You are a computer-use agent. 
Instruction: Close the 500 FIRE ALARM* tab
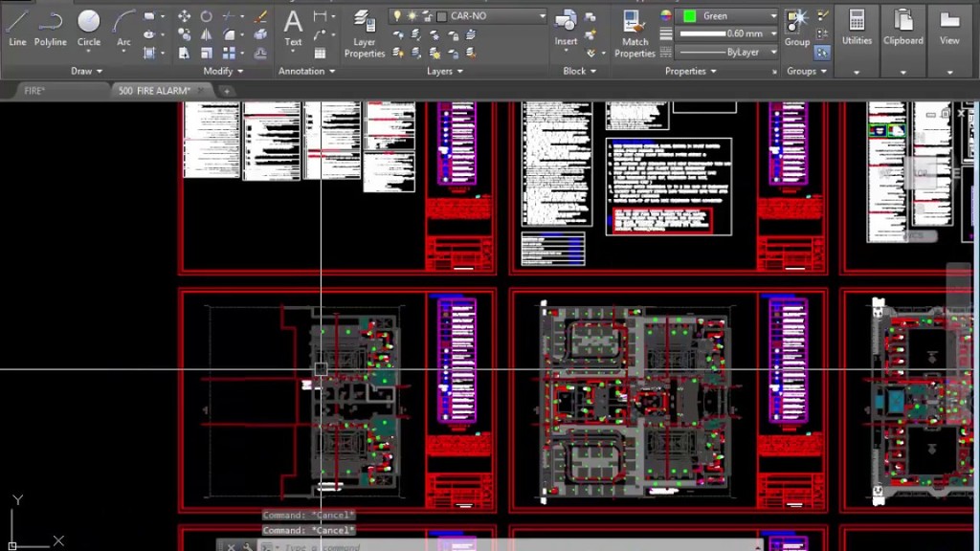coord(201,91)
